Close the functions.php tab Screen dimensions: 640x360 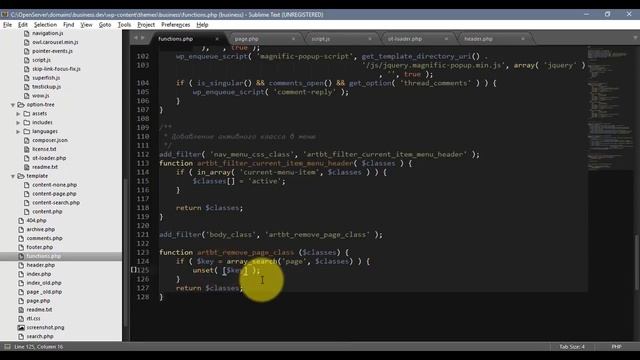coord(217,39)
